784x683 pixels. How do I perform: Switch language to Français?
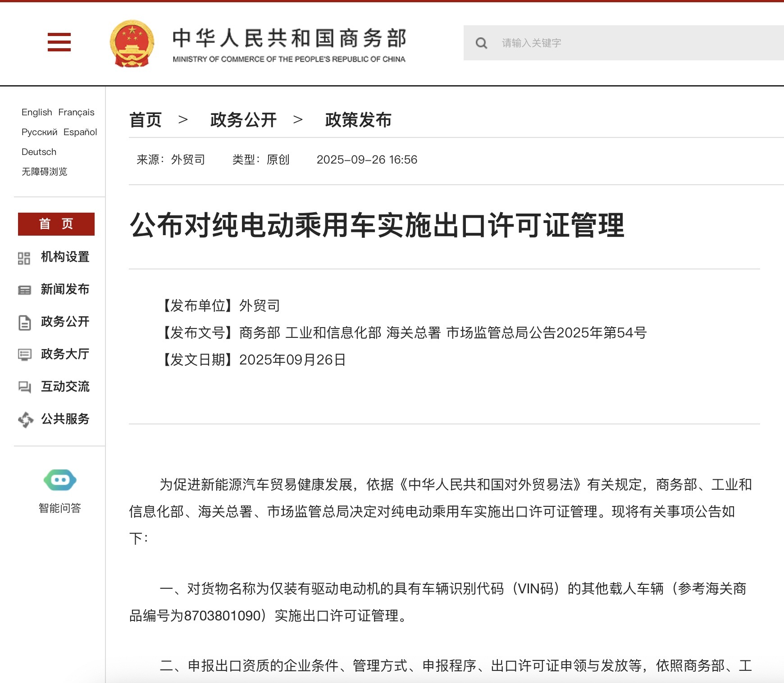click(x=76, y=112)
